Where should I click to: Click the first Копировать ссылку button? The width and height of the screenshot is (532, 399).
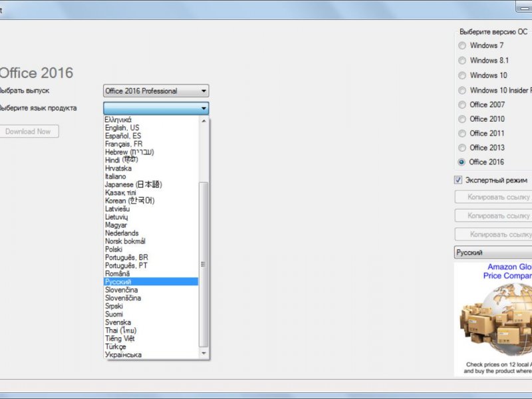pos(493,197)
